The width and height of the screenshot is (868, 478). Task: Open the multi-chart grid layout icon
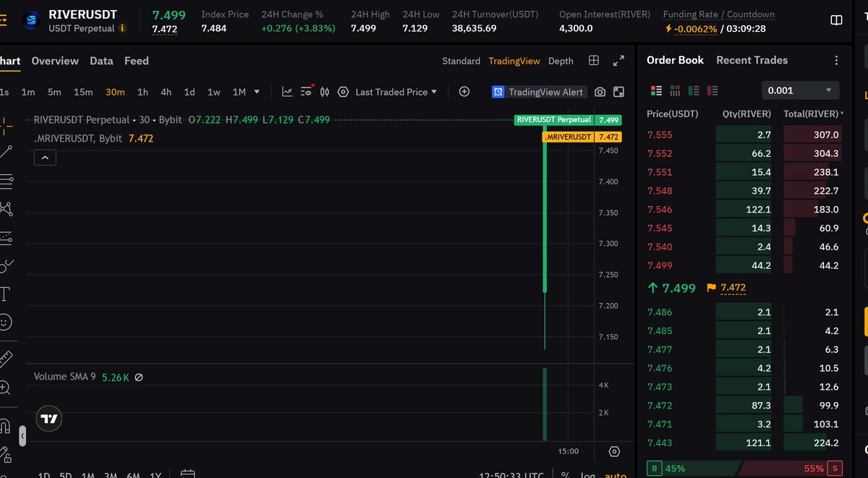[x=594, y=61]
